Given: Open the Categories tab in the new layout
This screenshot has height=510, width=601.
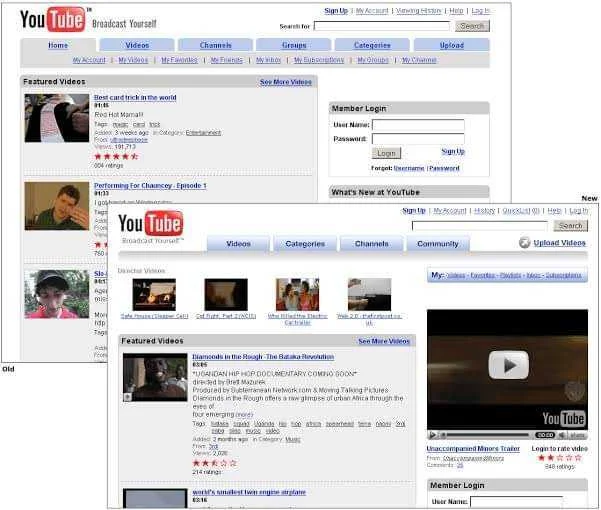Looking at the screenshot, I should [x=305, y=244].
